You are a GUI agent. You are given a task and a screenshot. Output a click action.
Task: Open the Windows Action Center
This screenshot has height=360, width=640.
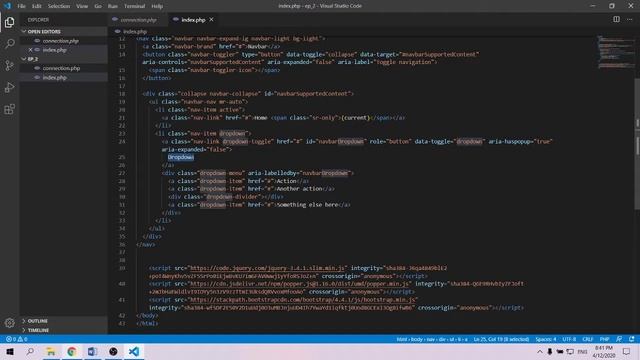627,351
